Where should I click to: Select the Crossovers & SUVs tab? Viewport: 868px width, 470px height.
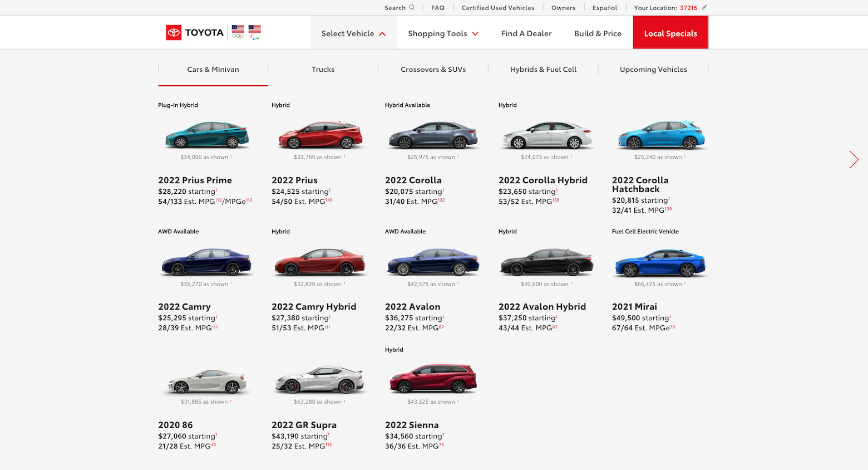pyautogui.click(x=433, y=69)
